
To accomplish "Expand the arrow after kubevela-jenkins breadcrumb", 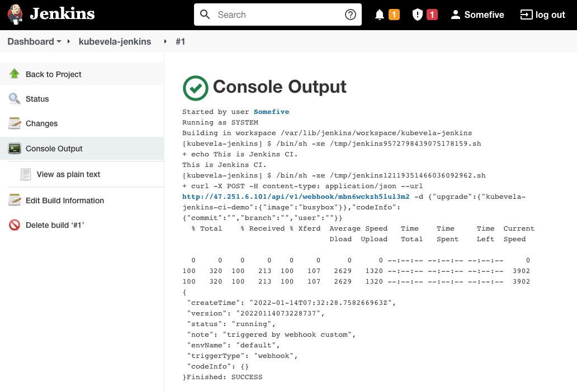I will click(165, 42).
